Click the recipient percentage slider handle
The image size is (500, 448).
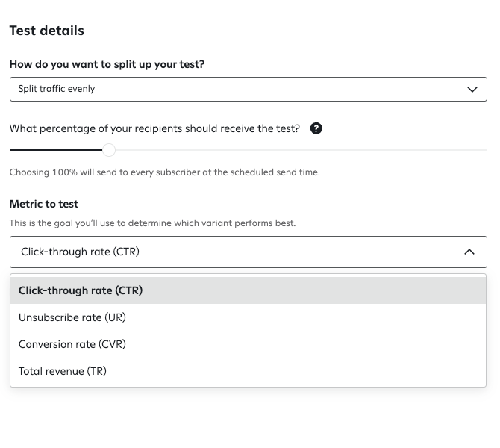tap(109, 150)
